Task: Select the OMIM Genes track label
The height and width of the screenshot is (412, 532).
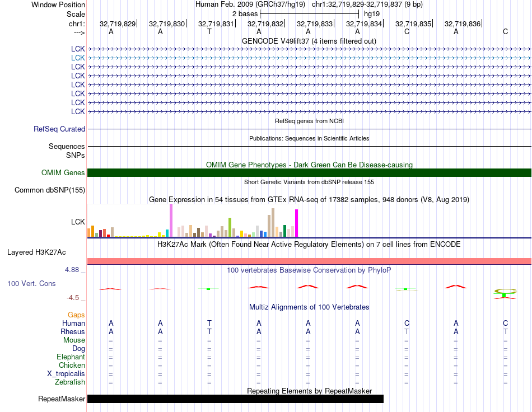Action: click(x=63, y=172)
